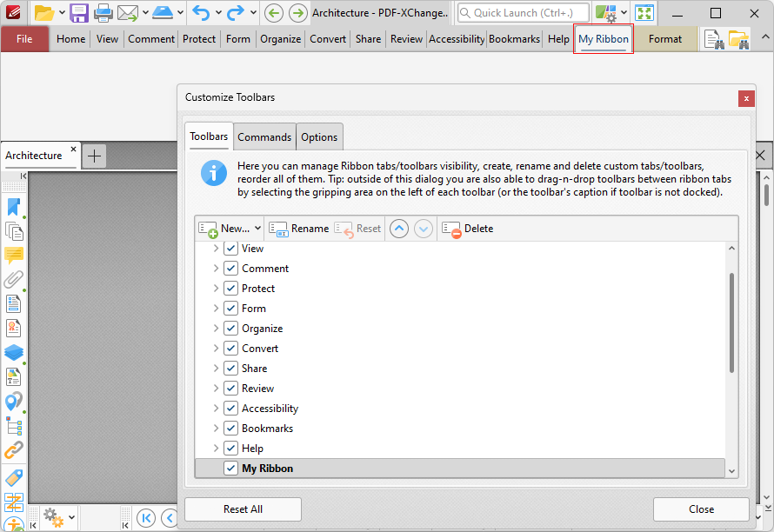Open the Thumbnails pane from the sidebar
Screen dimensions: 774x532
tap(14, 231)
